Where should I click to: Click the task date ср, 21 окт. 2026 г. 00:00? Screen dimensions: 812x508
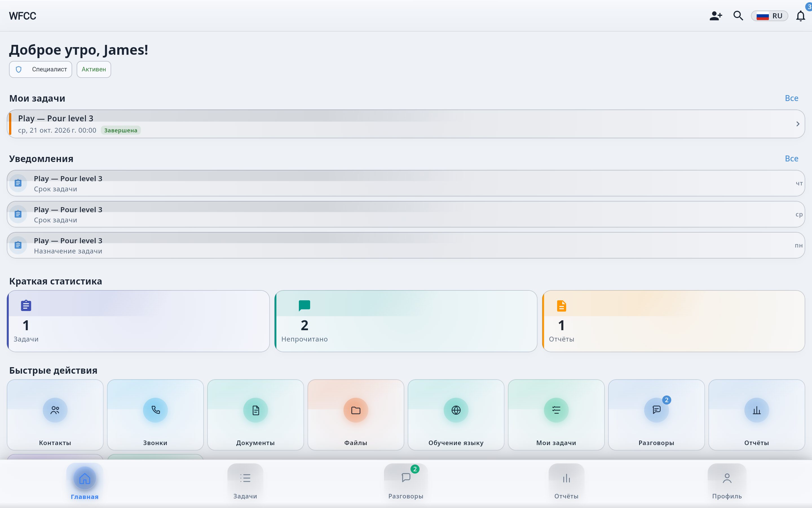(x=57, y=130)
